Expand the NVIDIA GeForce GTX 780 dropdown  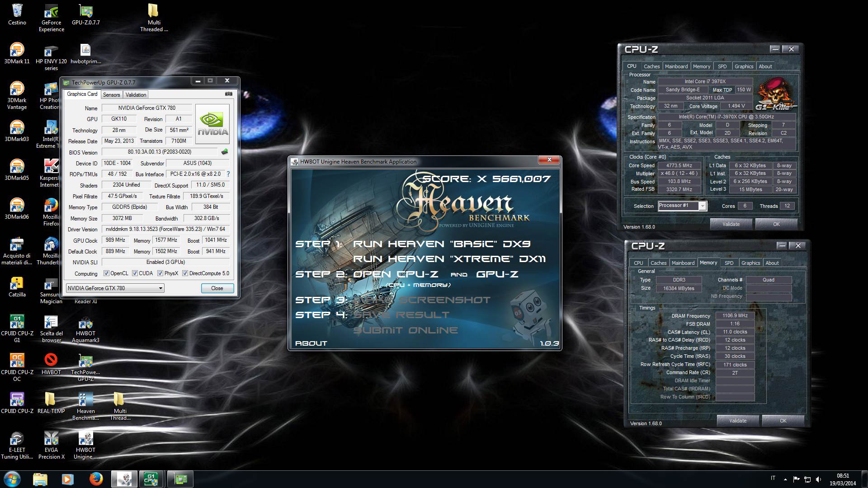pos(160,288)
